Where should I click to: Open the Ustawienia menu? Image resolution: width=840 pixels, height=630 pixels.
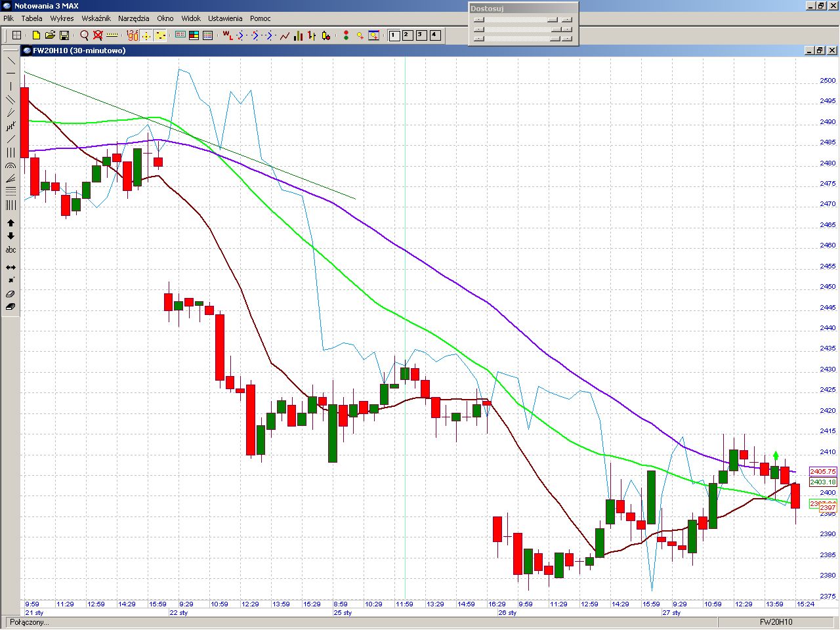tap(225, 18)
